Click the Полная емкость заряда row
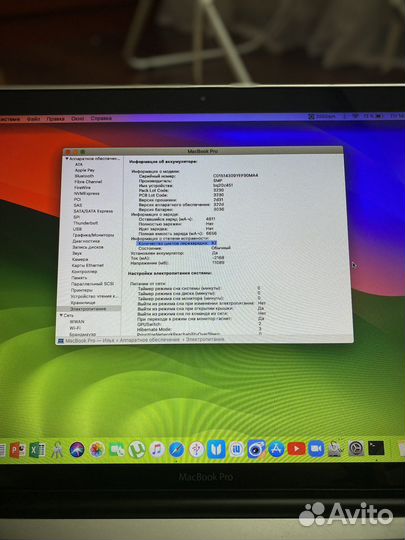The height and width of the screenshot is (540, 405). pyautogui.click(x=178, y=233)
